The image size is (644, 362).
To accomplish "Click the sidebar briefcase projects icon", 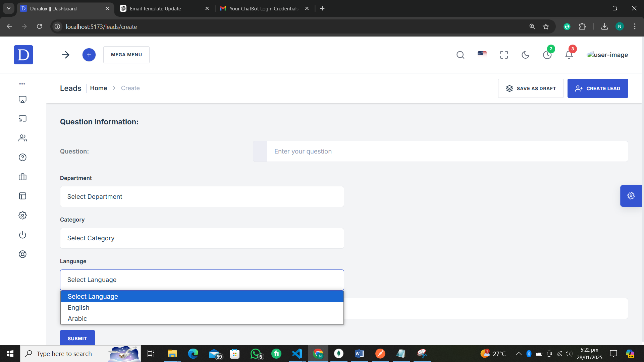I will pos(22,177).
